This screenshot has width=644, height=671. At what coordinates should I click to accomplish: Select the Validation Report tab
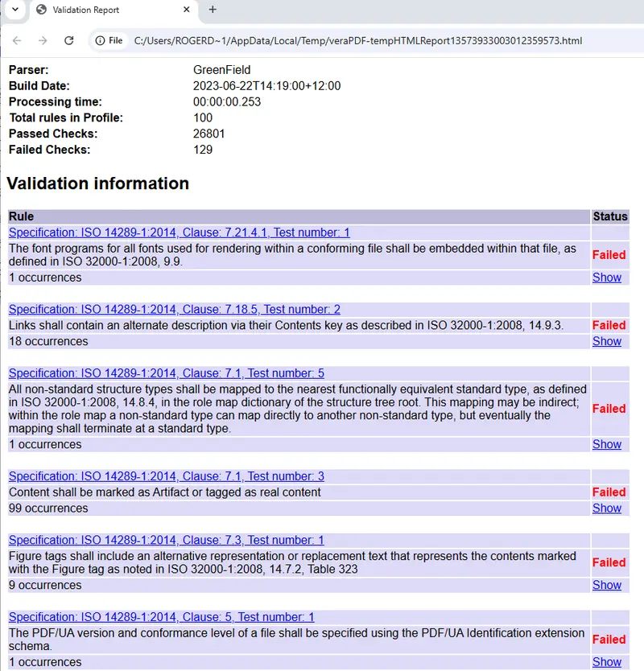point(114,10)
